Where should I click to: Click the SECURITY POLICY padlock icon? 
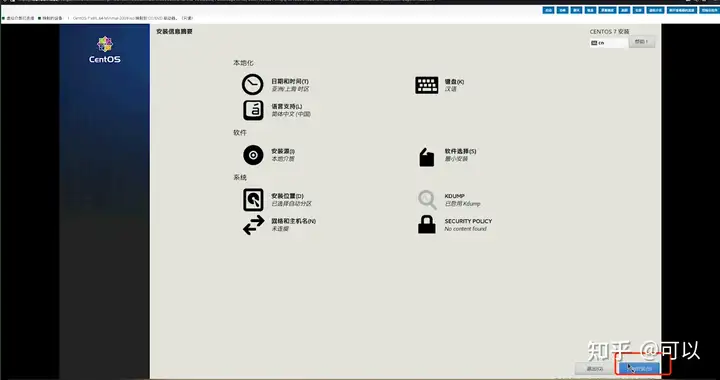click(427, 225)
